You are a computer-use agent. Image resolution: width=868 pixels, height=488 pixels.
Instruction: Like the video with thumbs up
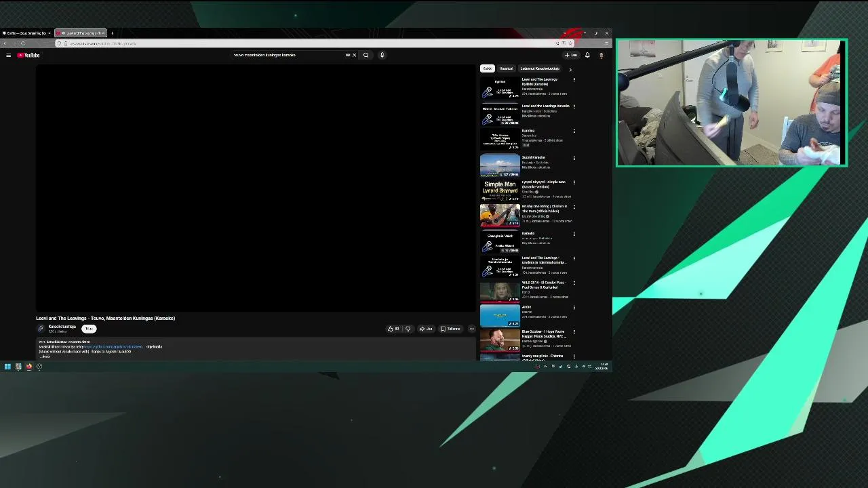(x=393, y=329)
